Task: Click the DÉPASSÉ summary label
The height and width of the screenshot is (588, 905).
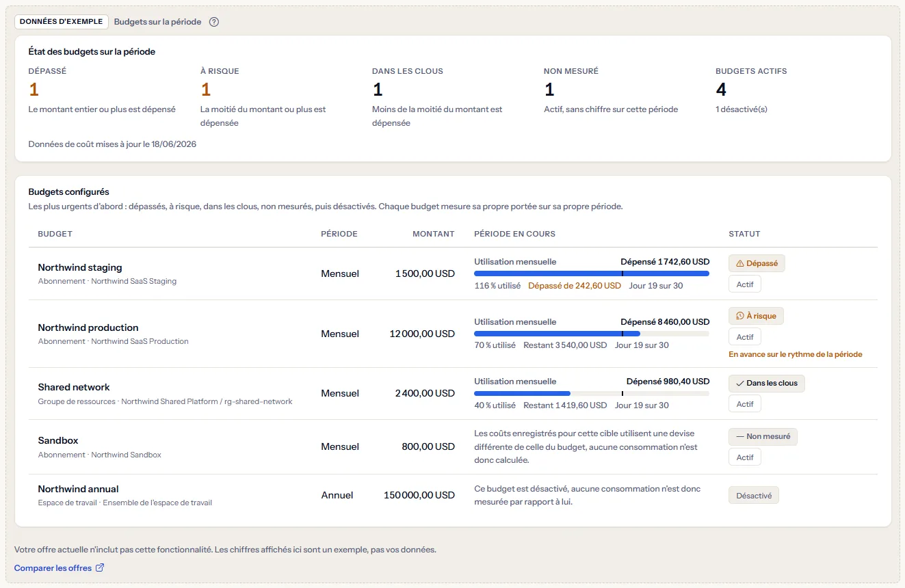Action: click(x=47, y=71)
